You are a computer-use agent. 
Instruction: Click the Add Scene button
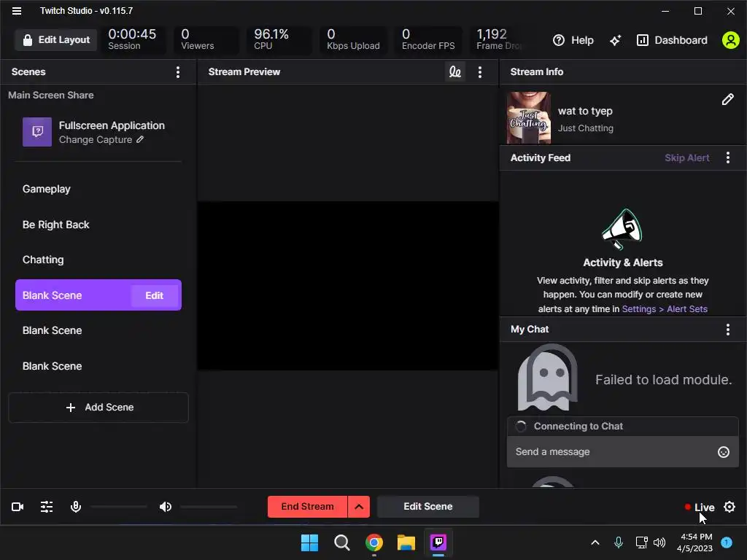point(98,408)
